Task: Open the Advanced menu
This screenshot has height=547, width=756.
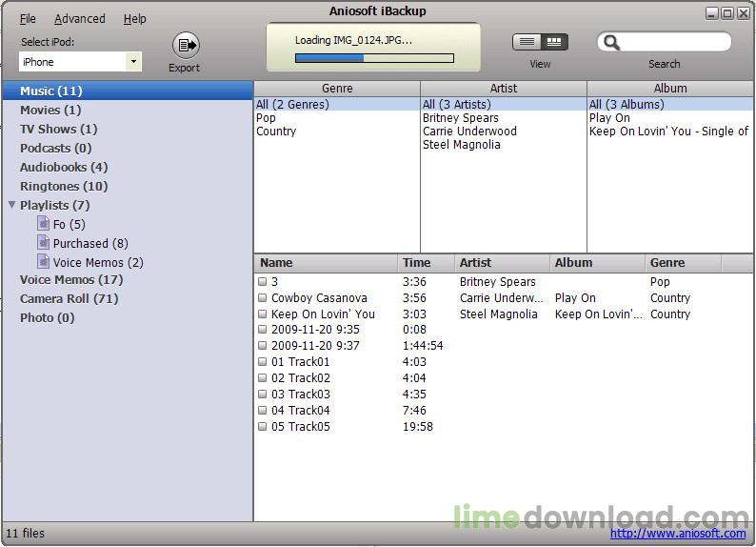Action: point(80,19)
